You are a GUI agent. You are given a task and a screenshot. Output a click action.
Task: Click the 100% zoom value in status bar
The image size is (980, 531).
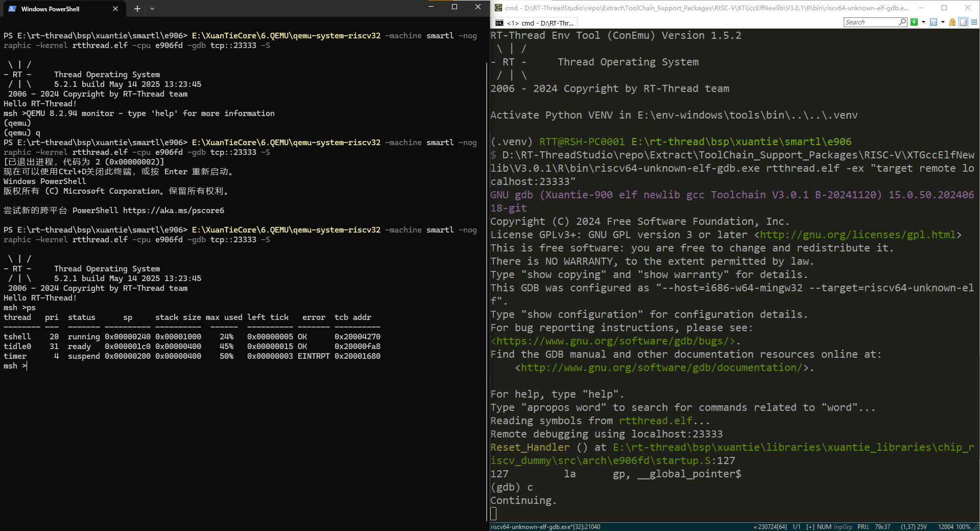point(963,527)
